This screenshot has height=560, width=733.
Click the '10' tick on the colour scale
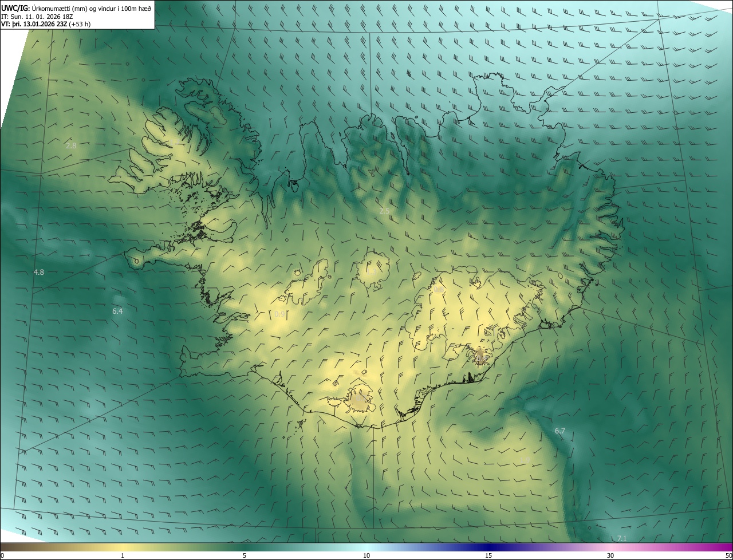366,556
